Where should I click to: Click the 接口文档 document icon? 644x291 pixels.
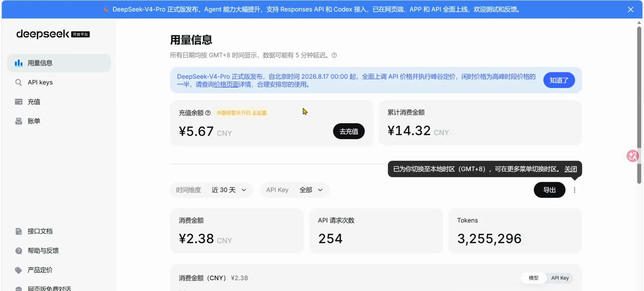pos(19,231)
